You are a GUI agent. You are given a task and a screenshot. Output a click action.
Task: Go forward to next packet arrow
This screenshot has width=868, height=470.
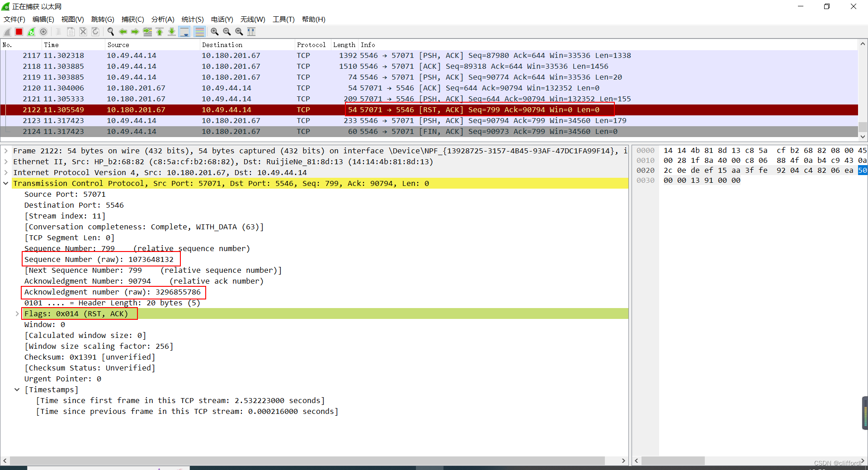click(135, 32)
